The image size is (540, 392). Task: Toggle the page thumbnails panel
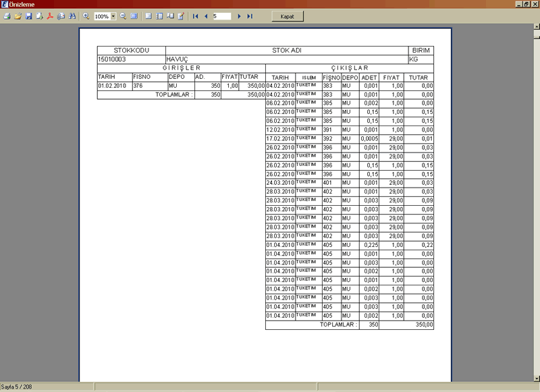[x=159, y=16]
